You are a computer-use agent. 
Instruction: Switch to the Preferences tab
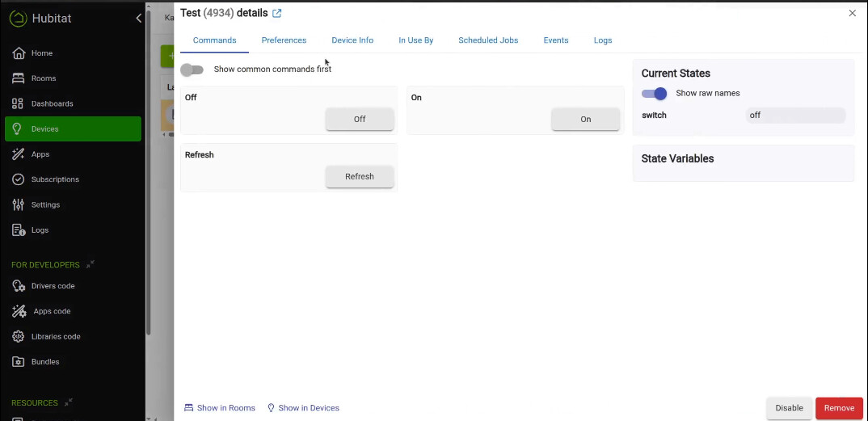(x=284, y=40)
